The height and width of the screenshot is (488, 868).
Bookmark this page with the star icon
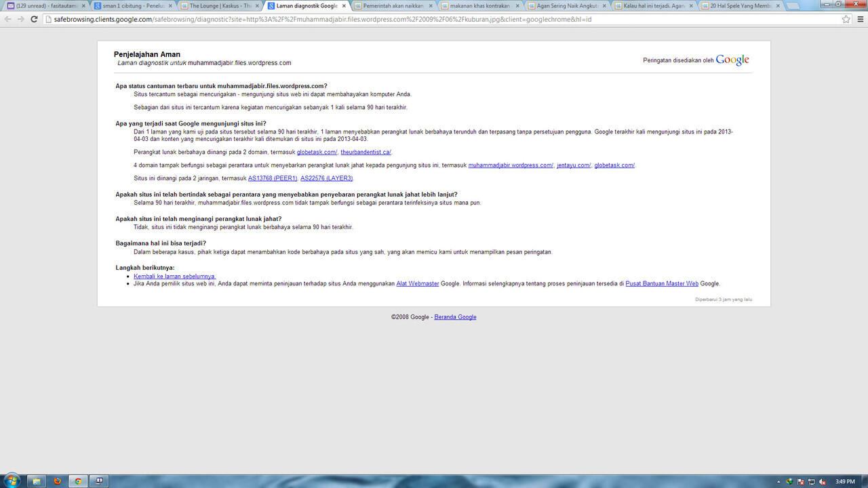pos(846,19)
